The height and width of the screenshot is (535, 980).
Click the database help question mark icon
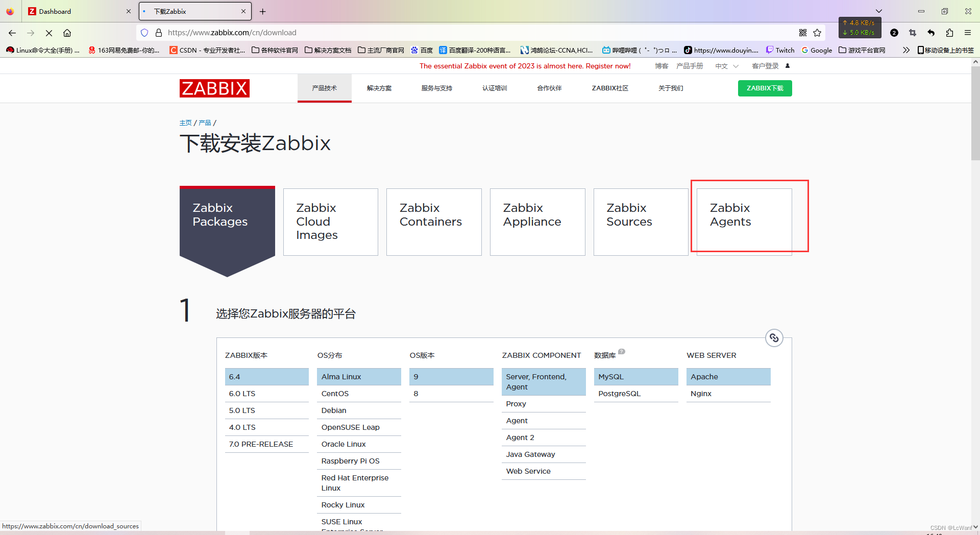[621, 351]
